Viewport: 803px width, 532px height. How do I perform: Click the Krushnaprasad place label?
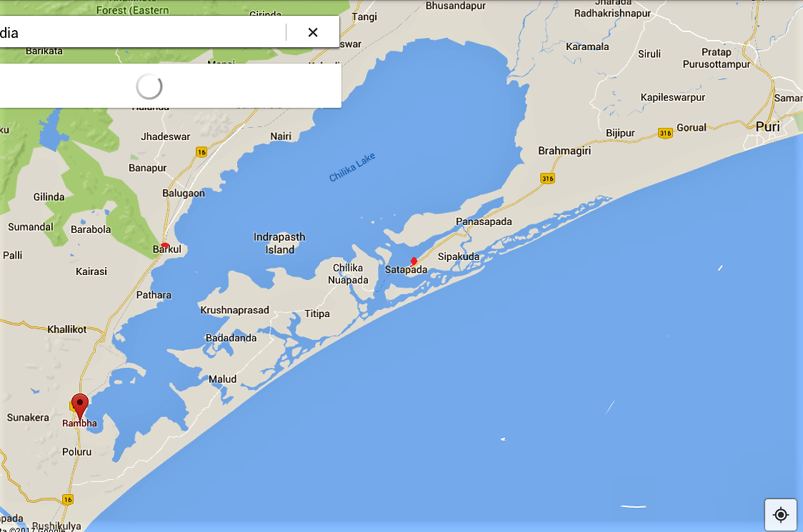tap(234, 310)
